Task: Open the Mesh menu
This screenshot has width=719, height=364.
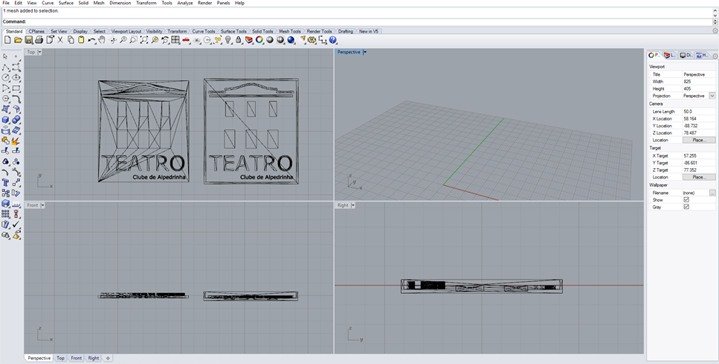Action: [99, 3]
